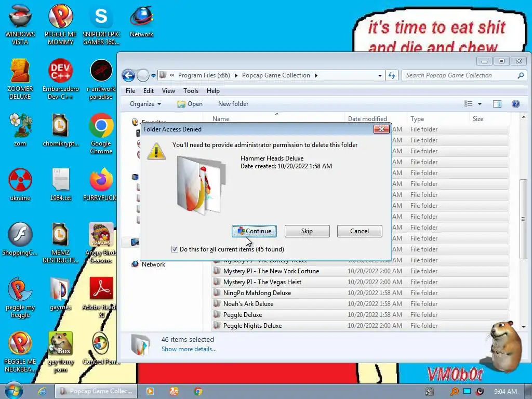Close the Folder Access Denied dialog
This screenshot has width=532, height=399.
click(x=381, y=129)
